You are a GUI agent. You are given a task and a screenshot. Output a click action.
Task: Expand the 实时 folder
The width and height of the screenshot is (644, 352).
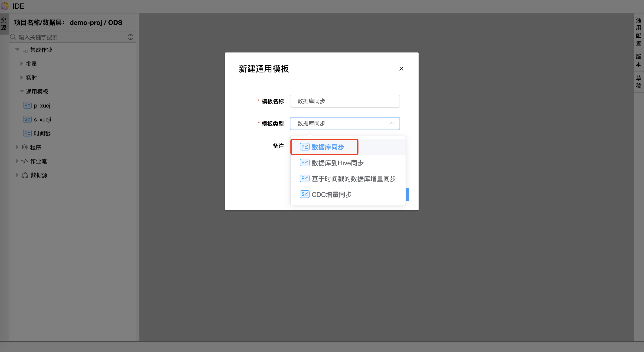pos(22,78)
